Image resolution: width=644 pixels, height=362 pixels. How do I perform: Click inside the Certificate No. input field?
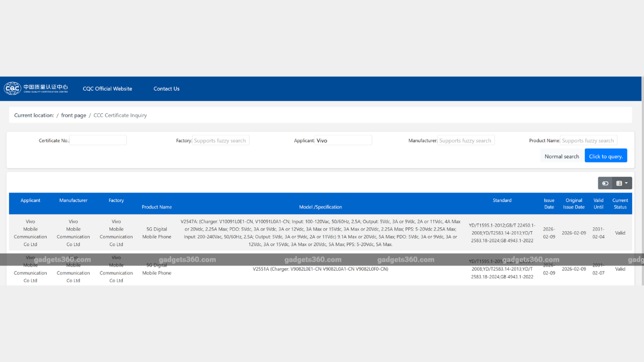(x=98, y=139)
